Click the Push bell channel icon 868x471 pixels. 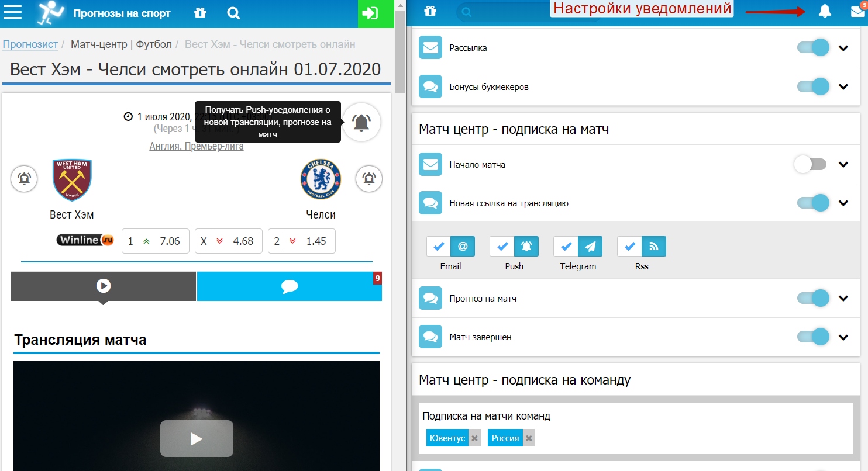click(x=526, y=247)
